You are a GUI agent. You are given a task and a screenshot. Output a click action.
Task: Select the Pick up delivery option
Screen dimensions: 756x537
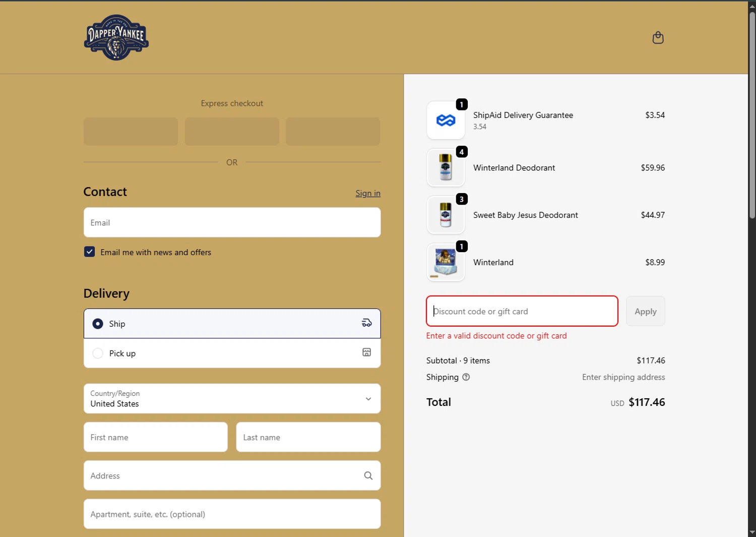click(232, 353)
